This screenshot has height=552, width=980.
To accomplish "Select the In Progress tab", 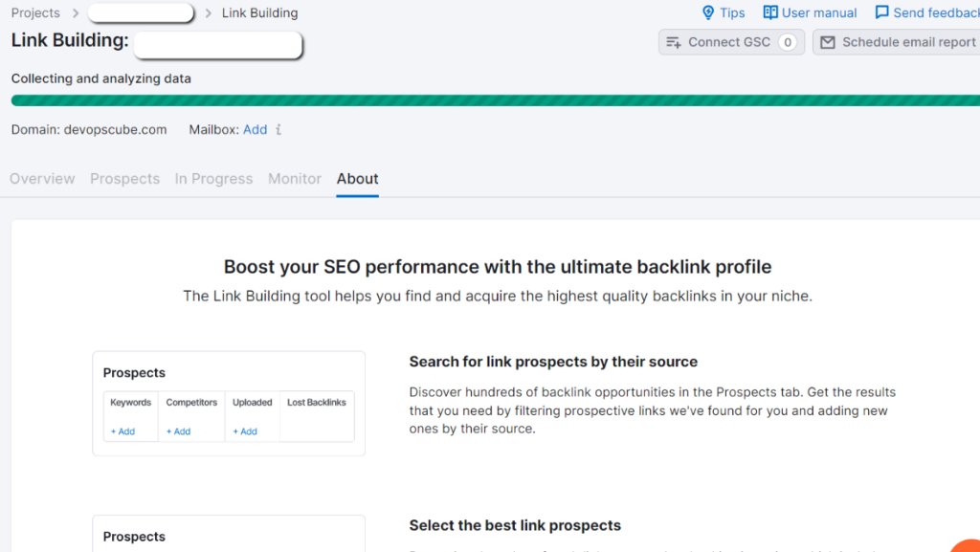I will [213, 178].
